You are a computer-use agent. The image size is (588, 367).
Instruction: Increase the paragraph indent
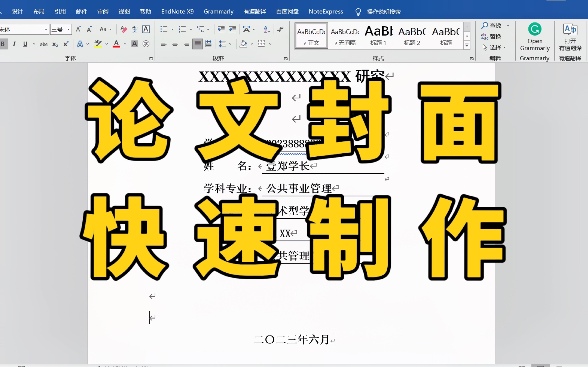pyautogui.click(x=232, y=29)
